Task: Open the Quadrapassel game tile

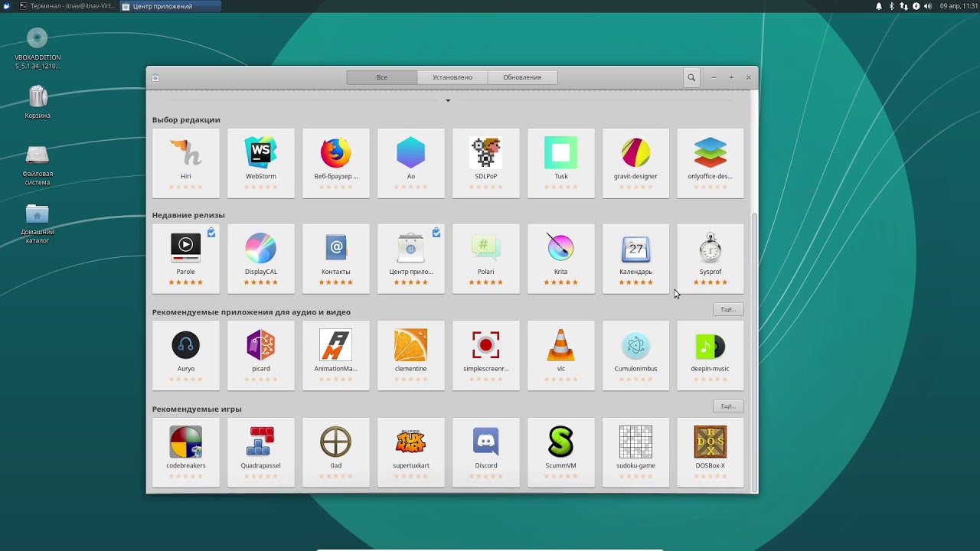Action: point(261,453)
